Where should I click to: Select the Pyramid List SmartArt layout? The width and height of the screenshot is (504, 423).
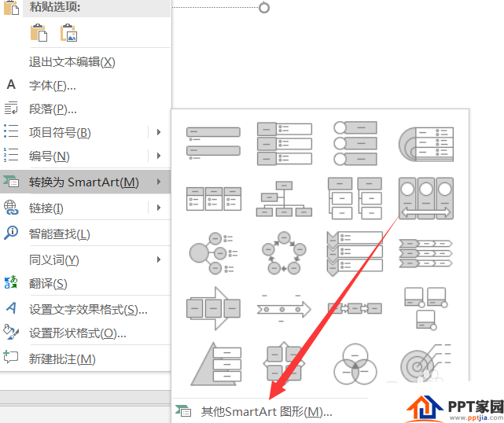[215, 364]
